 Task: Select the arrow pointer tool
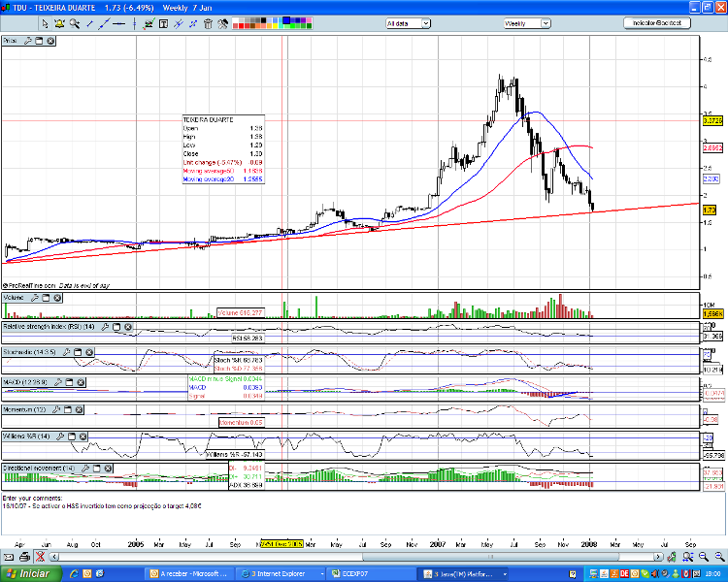[x=45, y=23]
